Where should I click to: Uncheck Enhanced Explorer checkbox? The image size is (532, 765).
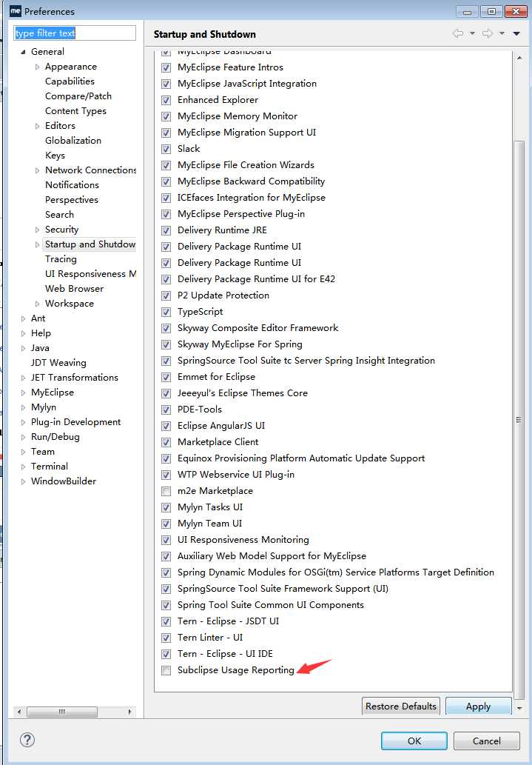[x=166, y=100]
